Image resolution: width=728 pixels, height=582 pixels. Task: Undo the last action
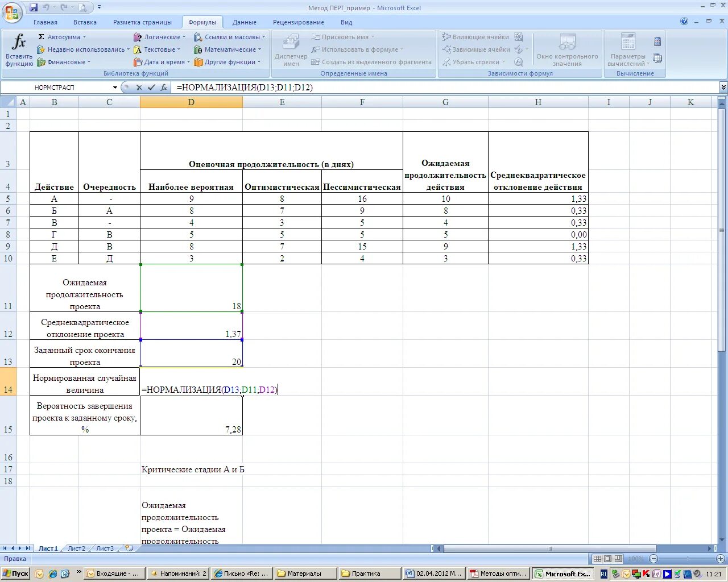[x=46, y=7]
